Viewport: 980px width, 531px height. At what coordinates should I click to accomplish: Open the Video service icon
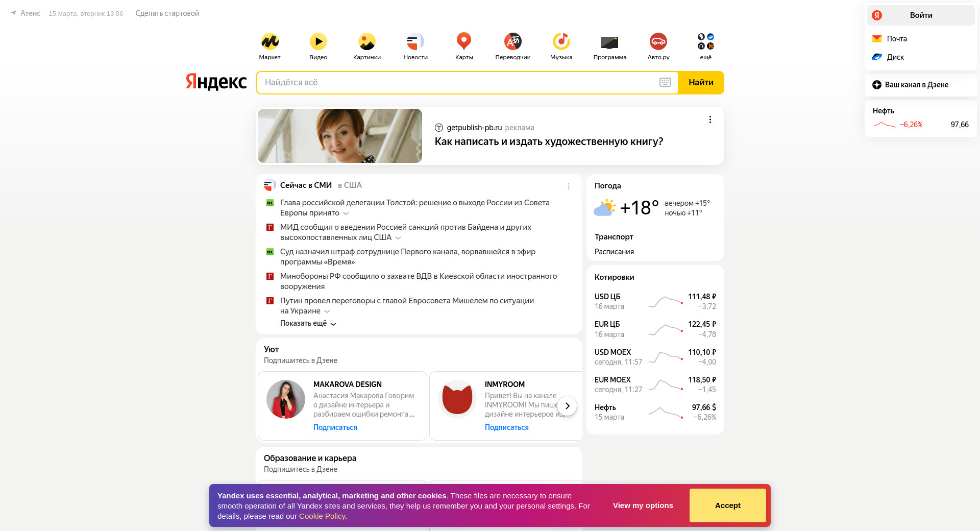tap(318, 41)
